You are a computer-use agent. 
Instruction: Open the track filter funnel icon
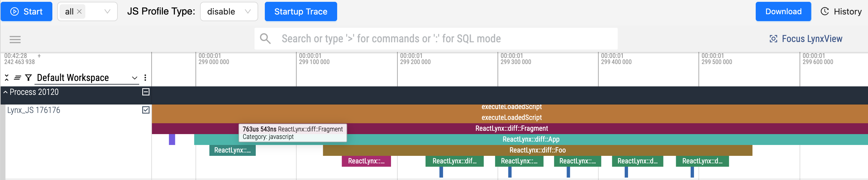(29, 78)
